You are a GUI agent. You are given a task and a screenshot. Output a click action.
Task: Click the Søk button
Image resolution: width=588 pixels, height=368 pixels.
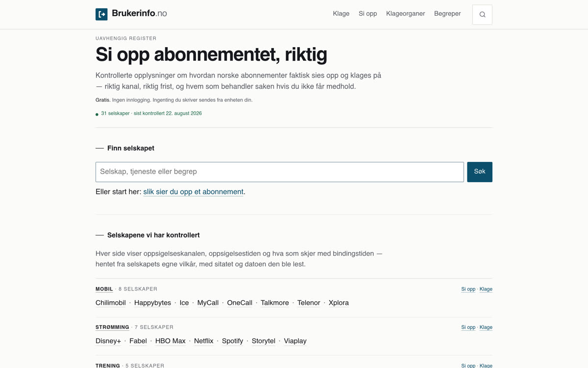click(480, 172)
